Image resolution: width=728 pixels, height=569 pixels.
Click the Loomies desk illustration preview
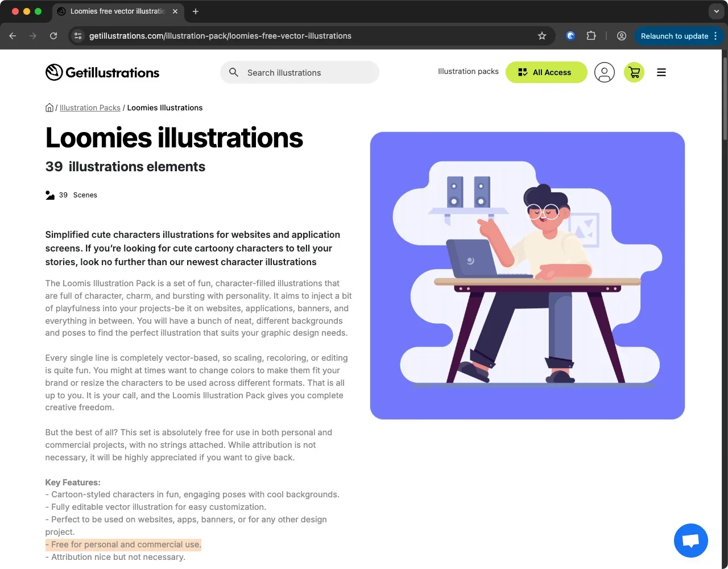pyautogui.click(x=527, y=276)
